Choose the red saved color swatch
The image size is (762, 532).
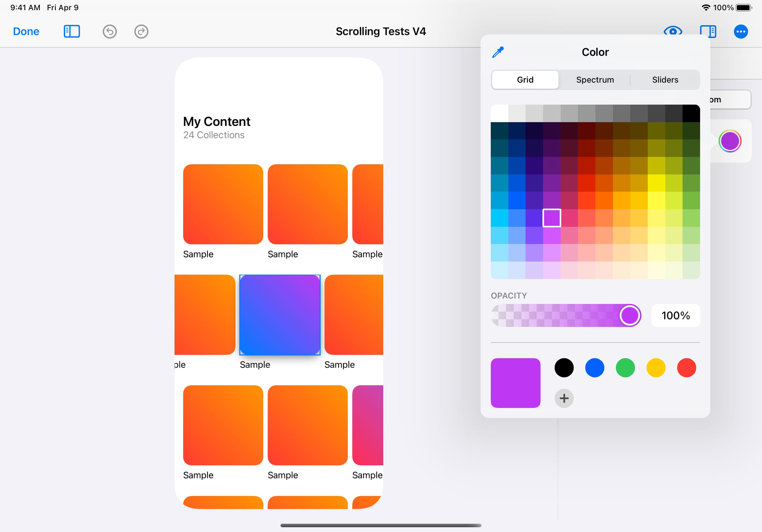click(686, 367)
